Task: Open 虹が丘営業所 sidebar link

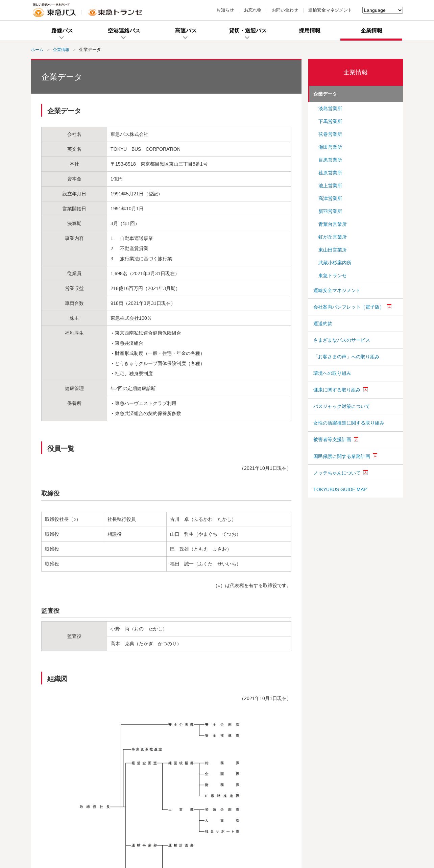Action: pos(332,237)
